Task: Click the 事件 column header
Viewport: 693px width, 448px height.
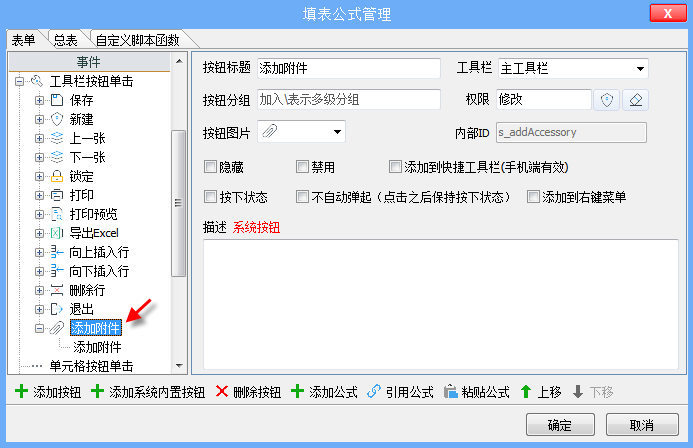Action: tap(89, 62)
